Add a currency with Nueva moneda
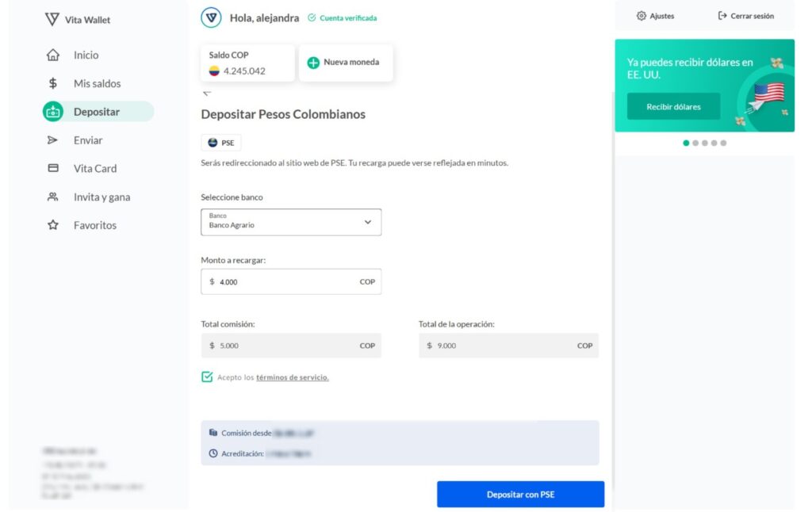 pos(345,63)
